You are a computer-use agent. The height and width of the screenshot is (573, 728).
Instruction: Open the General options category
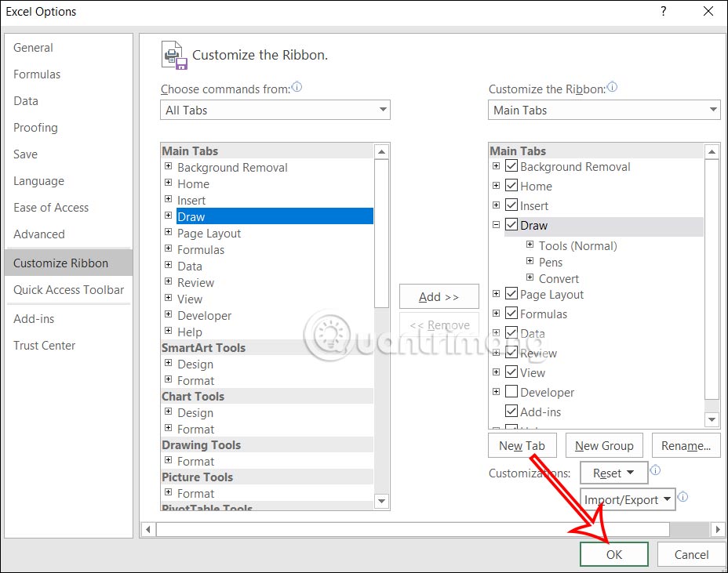[69, 47]
